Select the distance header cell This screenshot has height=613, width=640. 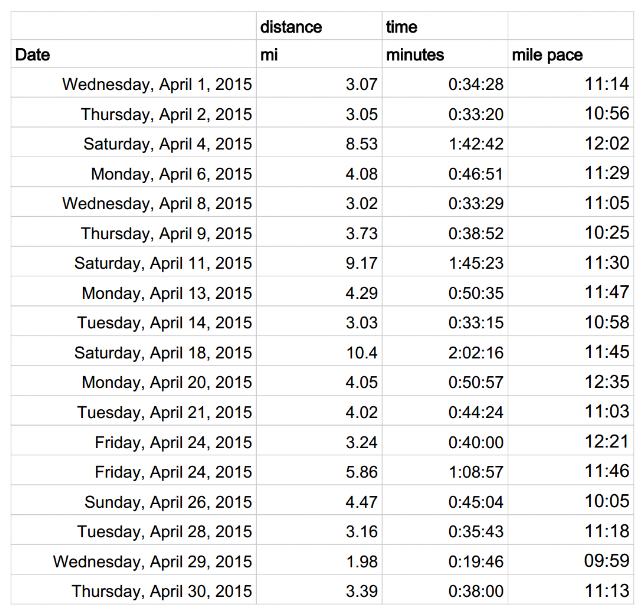coord(319,27)
